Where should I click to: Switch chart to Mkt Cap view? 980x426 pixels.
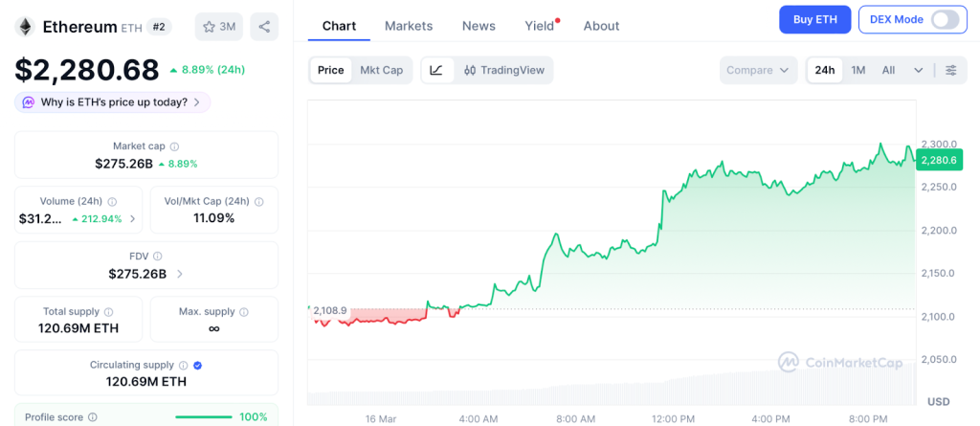pyautogui.click(x=381, y=70)
